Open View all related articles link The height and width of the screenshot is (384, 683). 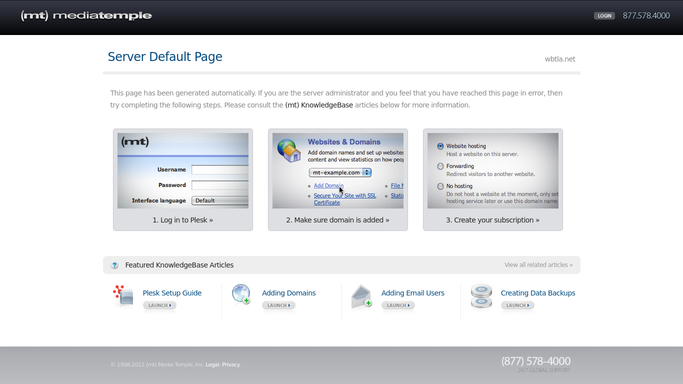click(x=538, y=265)
